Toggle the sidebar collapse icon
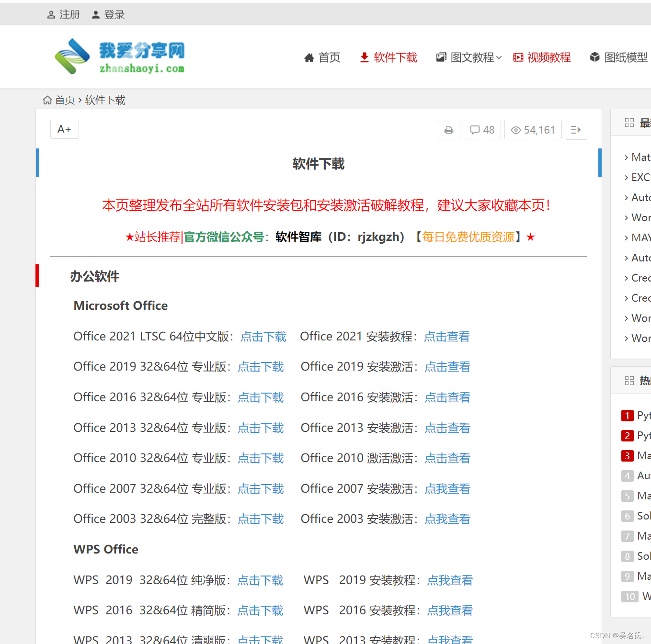Screen dimensions: 651x644 [576, 130]
